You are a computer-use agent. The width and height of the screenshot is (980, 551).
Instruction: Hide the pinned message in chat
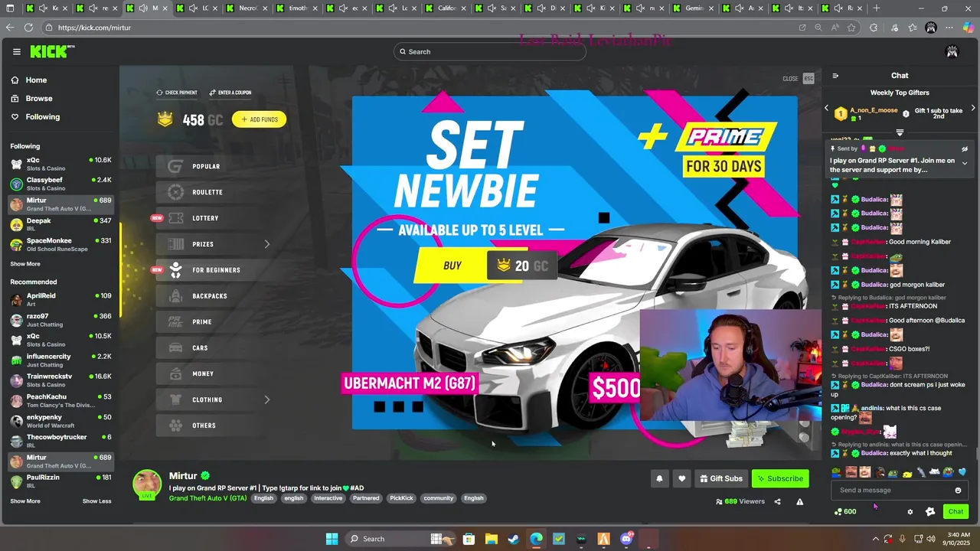tap(965, 149)
